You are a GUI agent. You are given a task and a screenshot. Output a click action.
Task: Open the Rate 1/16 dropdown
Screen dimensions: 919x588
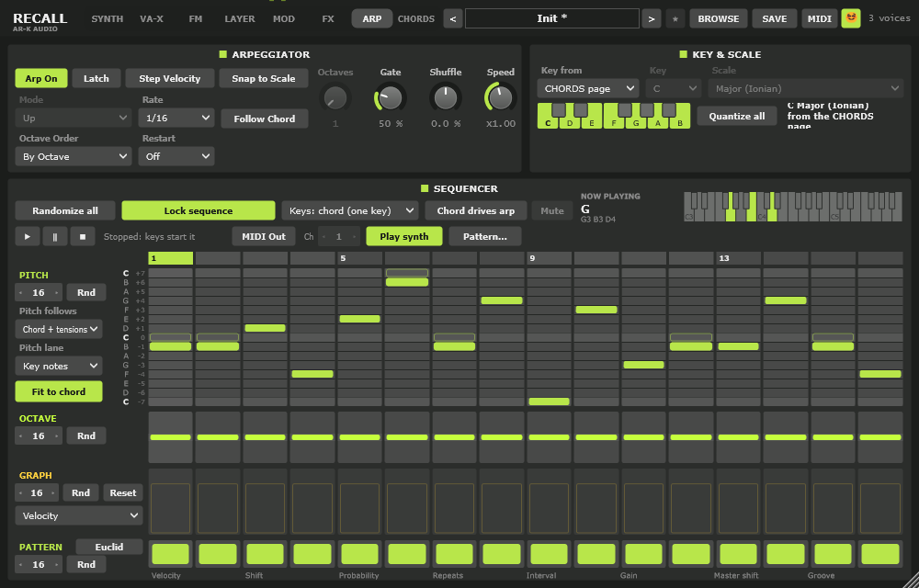pyautogui.click(x=176, y=118)
